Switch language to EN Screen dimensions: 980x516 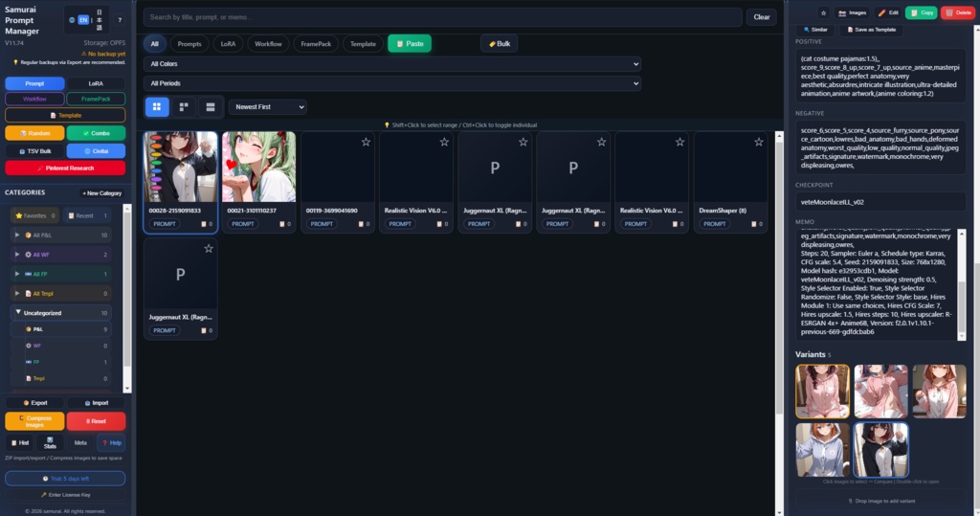point(83,20)
